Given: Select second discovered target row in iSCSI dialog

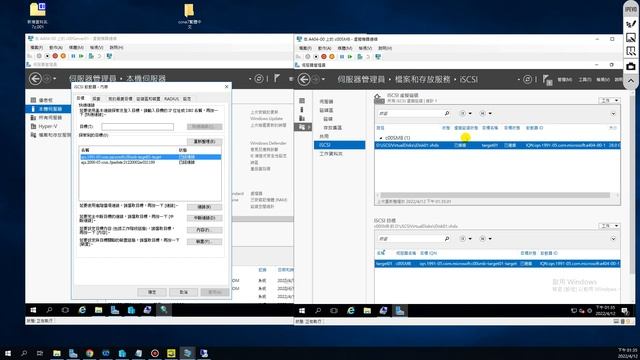Looking at the screenshot, I should (x=150, y=162).
